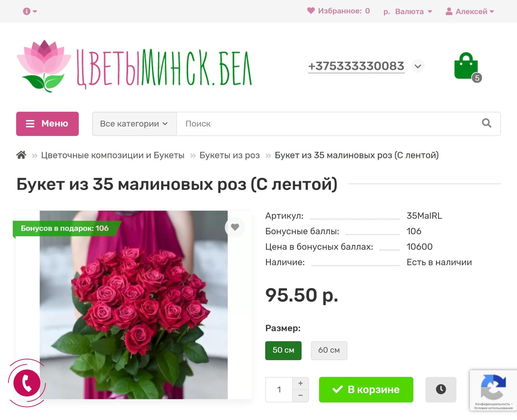The image size is (517, 420).
Task: Click the clock quick-order button
Action: (x=441, y=389)
